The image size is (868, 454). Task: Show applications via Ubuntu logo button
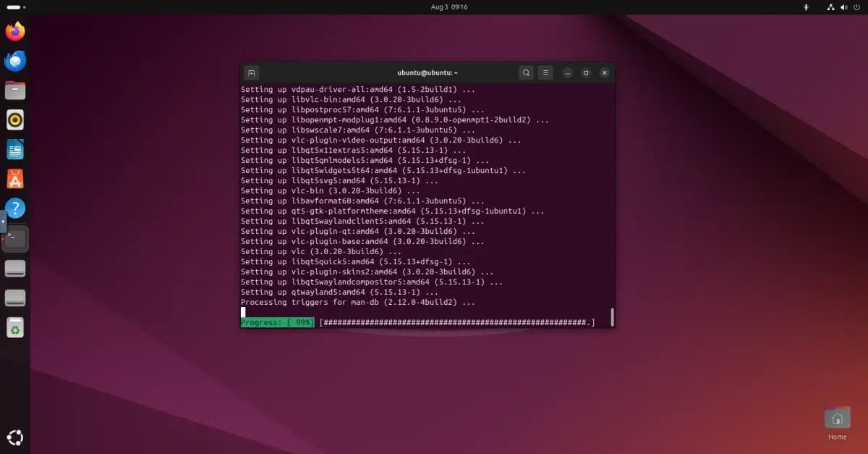15,437
